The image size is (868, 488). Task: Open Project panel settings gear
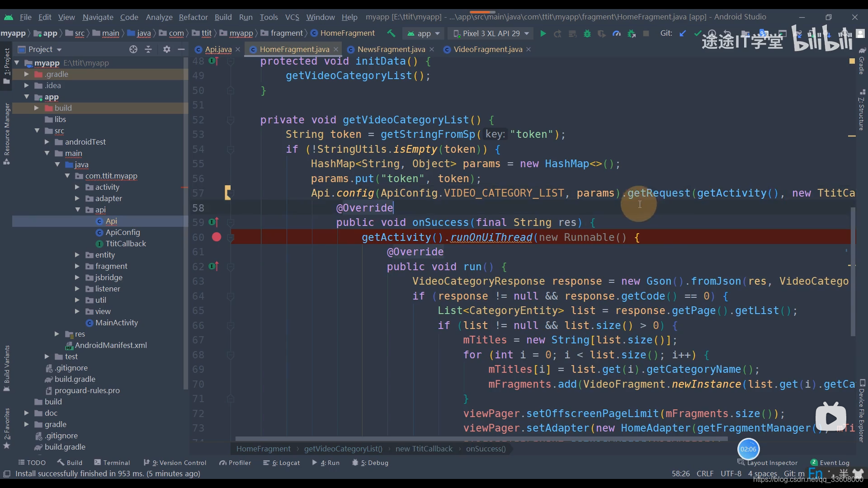coord(166,49)
